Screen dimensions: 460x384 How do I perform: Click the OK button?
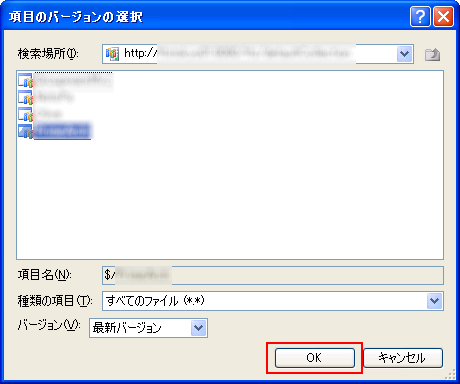tap(315, 358)
